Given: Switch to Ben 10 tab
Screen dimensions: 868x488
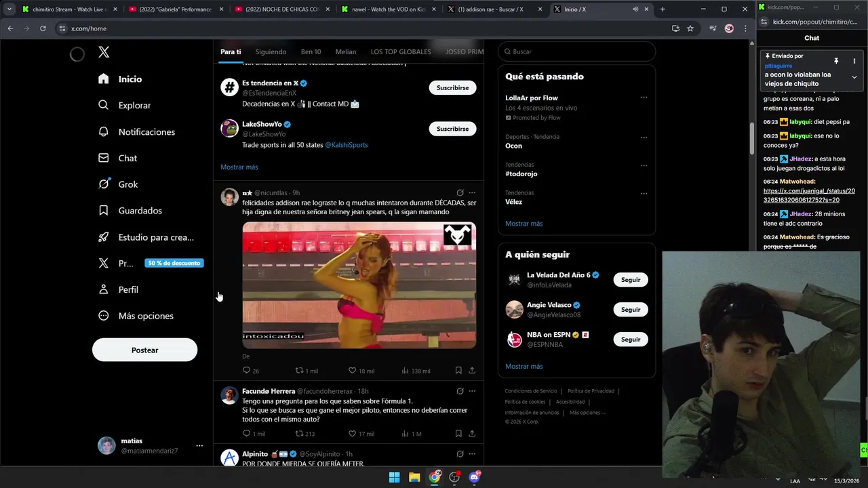Looking at the screenshot, I should [311, 52].
